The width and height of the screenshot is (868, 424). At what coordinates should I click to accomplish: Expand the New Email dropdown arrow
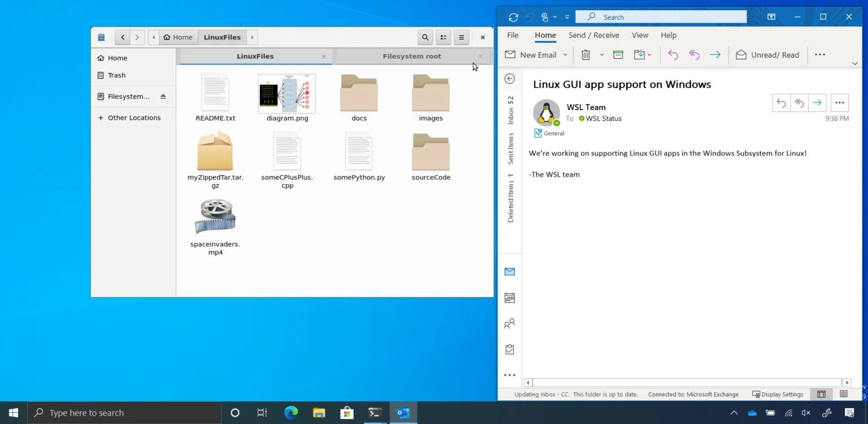pyautogui.click(x=565, y=55)
